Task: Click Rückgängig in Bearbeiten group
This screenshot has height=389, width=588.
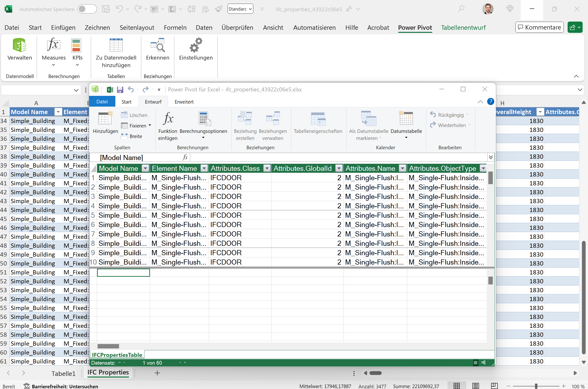Action: tap(449, 115)
